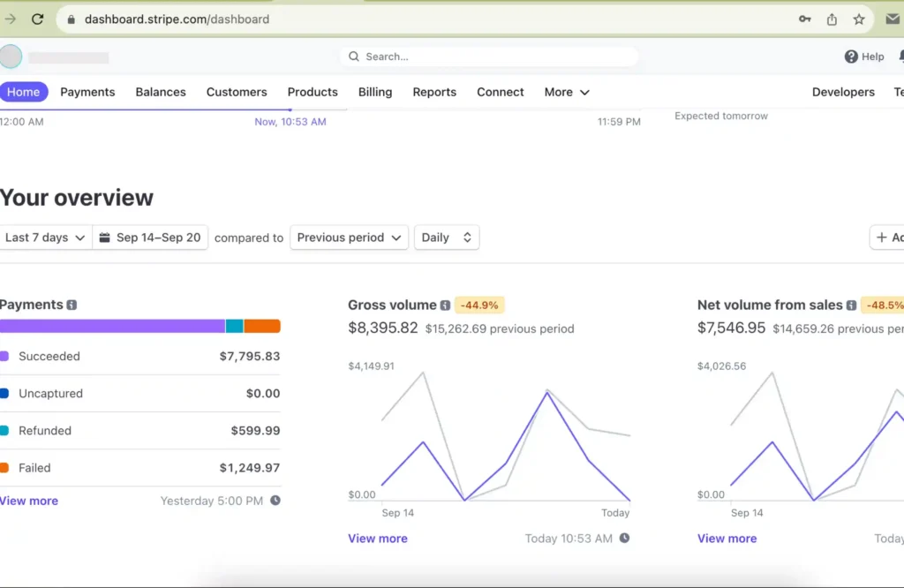Open the Reports tab
The image size is (904, 588).
tap(434, 92)
